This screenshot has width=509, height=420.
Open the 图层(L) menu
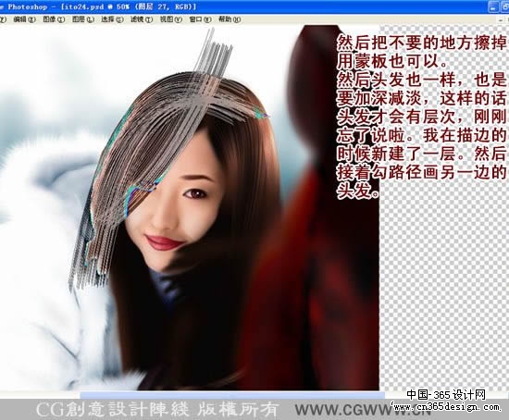83,19
